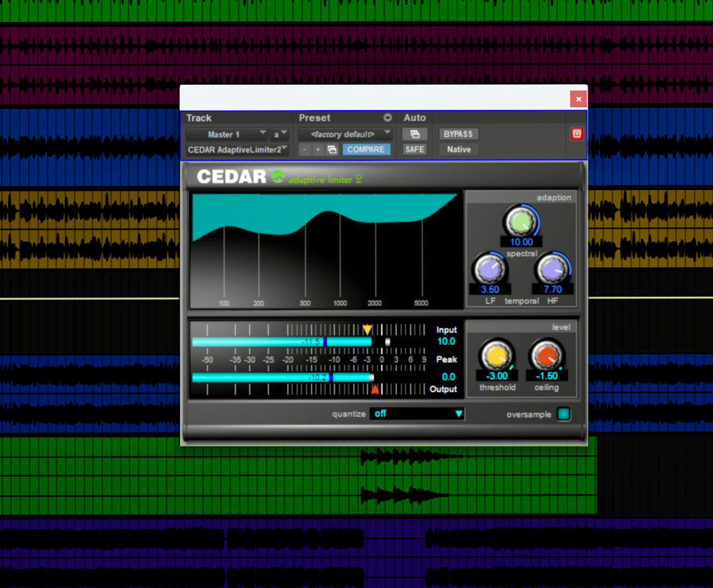Click the 1000 frequency label on graph
This screenshot has height=588, width=713.
click(340, 303)
